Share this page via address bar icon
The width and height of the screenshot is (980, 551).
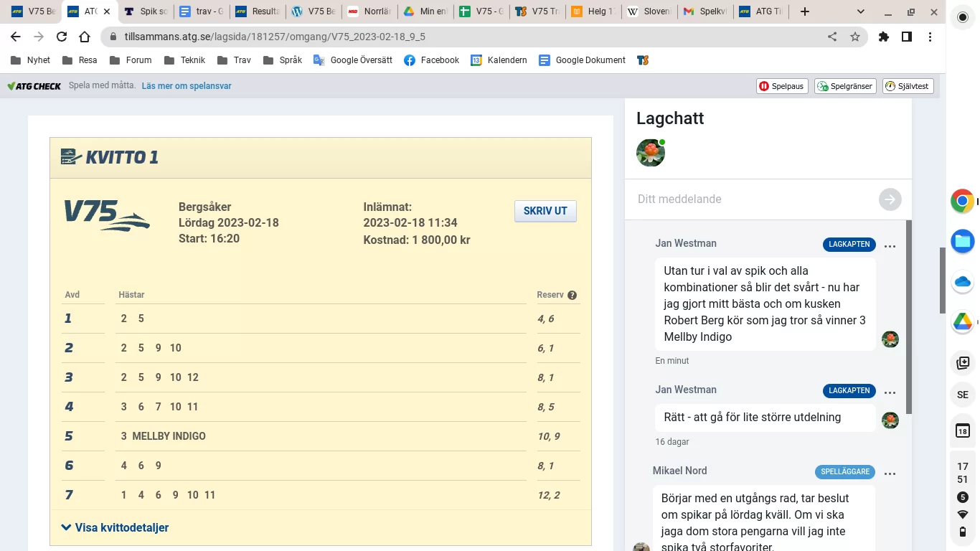tap(832, 37)
